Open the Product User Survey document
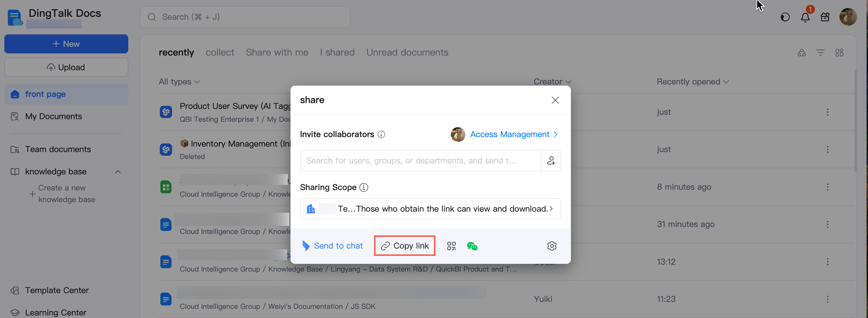The image size is (868, 318). pyautogui.click(x=235, y=106)
